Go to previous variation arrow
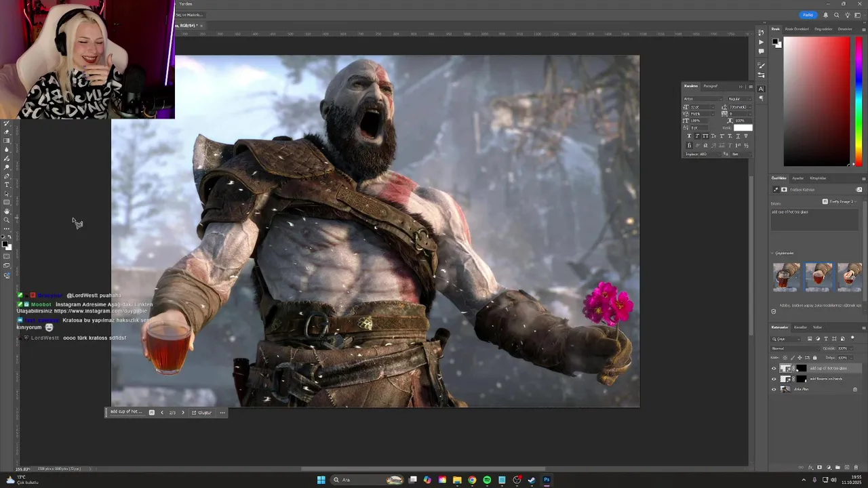 pyautogui.click(x=161, y=412)
